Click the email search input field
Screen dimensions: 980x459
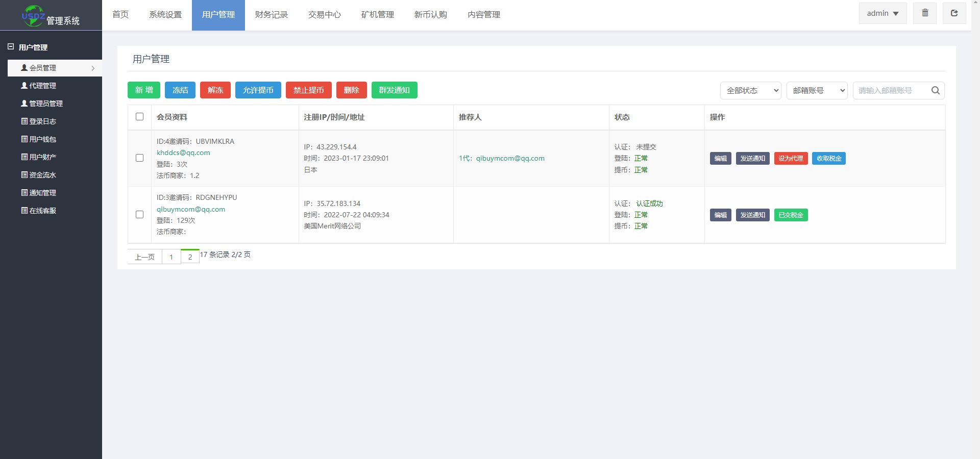pyautogui.click(x=891, y=90)
